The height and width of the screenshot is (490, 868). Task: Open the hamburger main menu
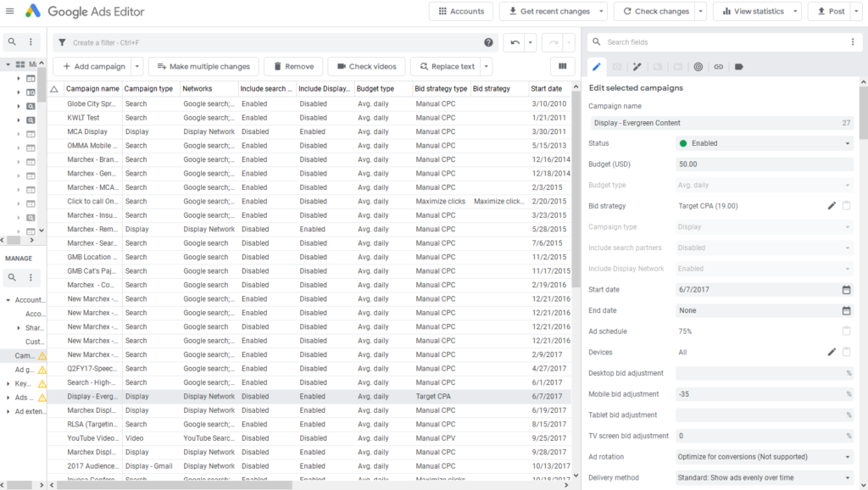pos(10,11)
